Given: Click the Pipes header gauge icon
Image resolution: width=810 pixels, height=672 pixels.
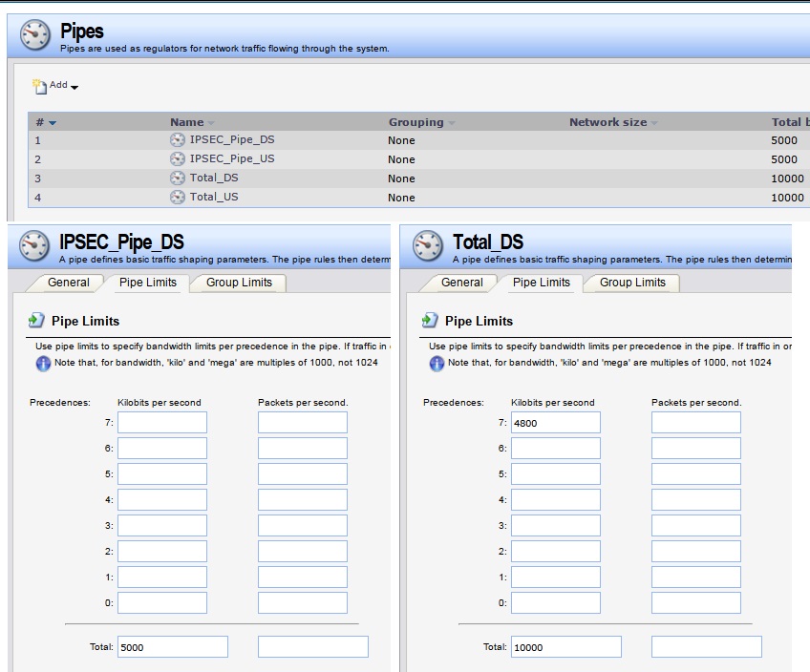Looking at the screenshot, I should (x=35, y=35).
